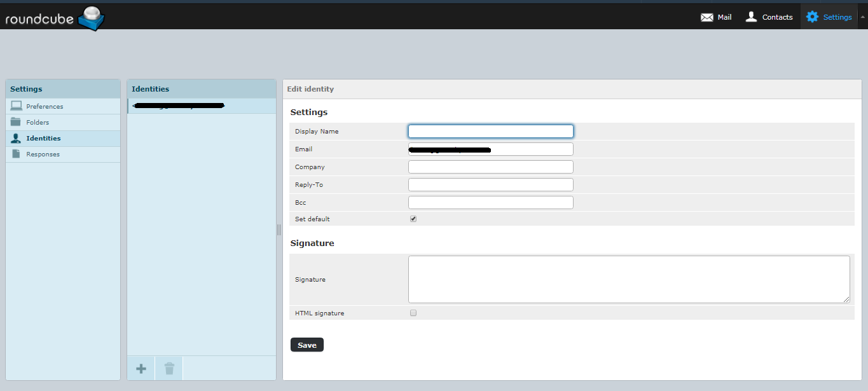868x391 pixels.
Task: Open Settings from the top bar
Action: click(x=829, y=17)
